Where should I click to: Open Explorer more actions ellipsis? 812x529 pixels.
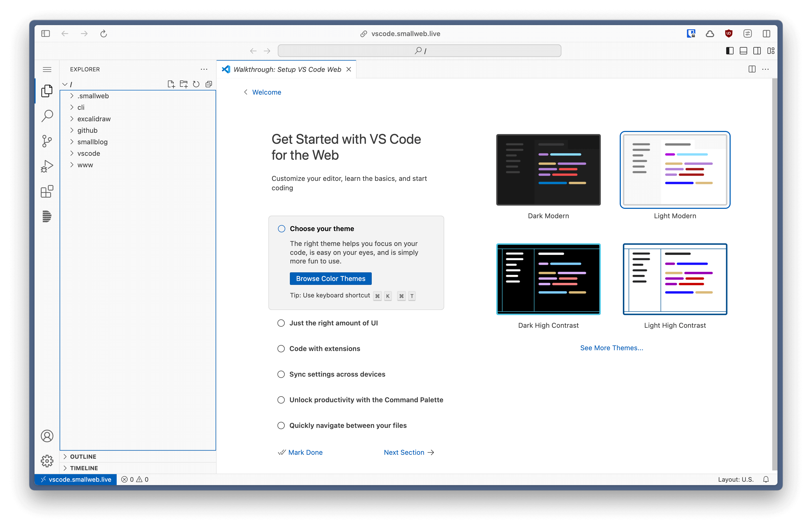coord(204,69)
